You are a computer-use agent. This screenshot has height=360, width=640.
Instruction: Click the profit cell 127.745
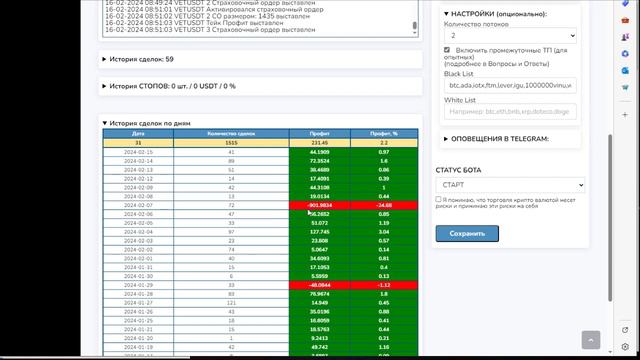pyautogui.click(x=319, y=232)
